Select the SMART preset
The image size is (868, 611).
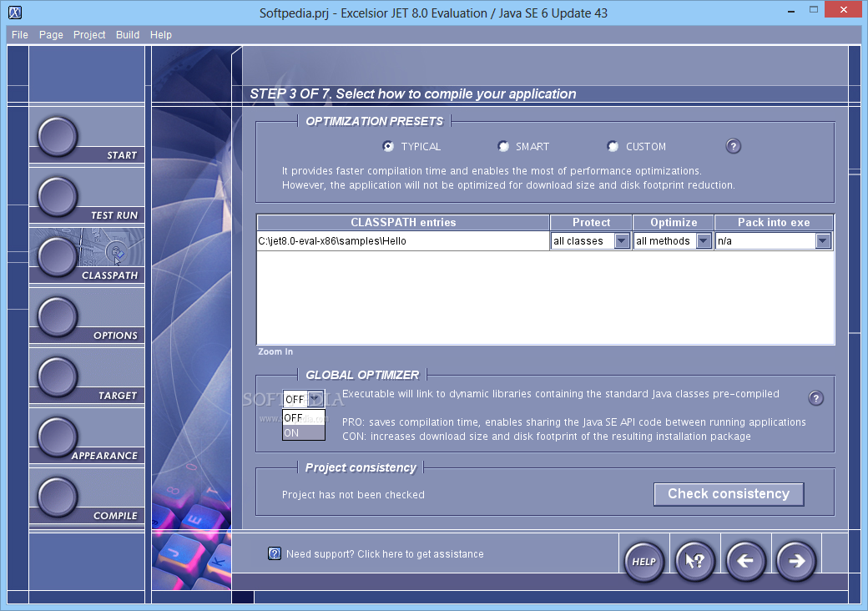coord(523,147)
